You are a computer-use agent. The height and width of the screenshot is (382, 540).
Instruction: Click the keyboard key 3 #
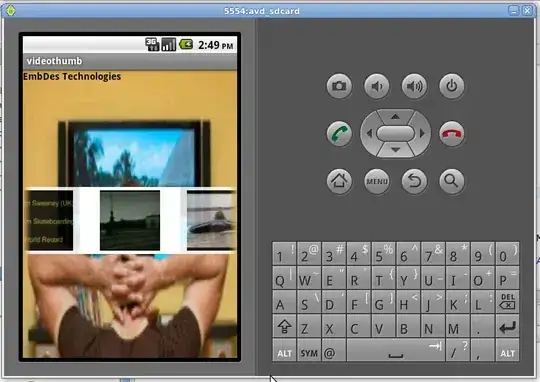(x=334, y=254)
